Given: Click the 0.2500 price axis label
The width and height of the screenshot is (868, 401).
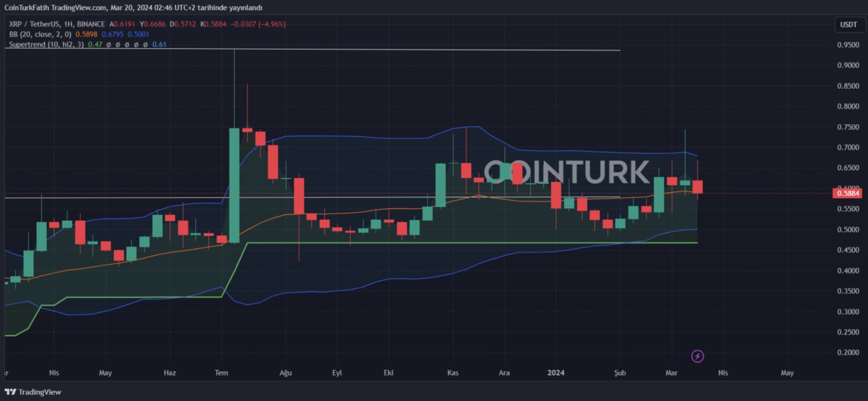Looking at the screenshot, I should (x=849, y=332).
